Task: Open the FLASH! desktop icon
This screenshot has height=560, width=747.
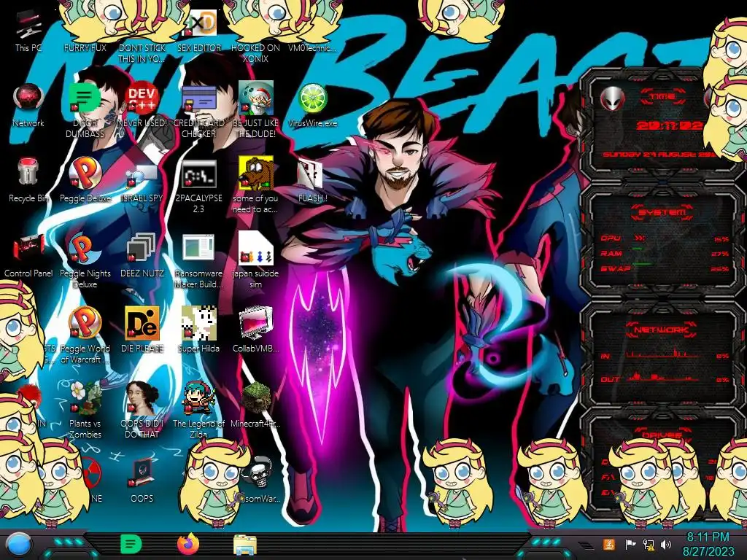Action: (x=312, y=181)
